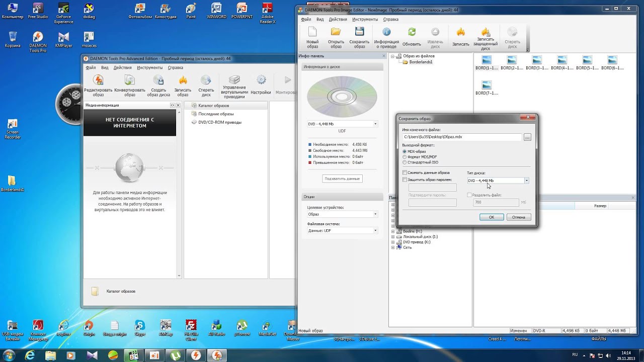Open disc size dropdown under disc picture
644x362 pixels.
[342, 124]
